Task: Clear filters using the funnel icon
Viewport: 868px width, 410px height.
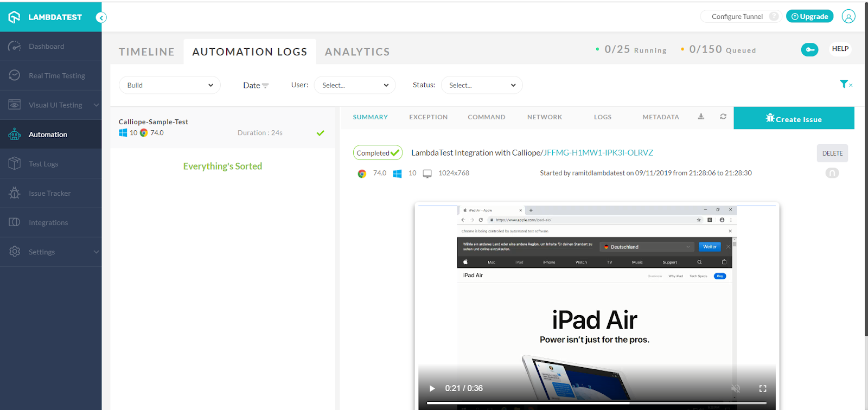Action: click(x=845, y=84)
